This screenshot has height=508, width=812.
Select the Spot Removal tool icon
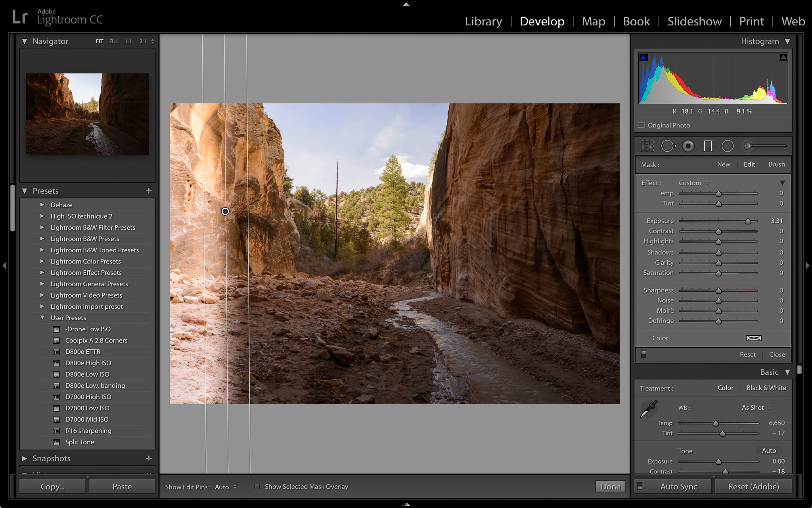668,146
